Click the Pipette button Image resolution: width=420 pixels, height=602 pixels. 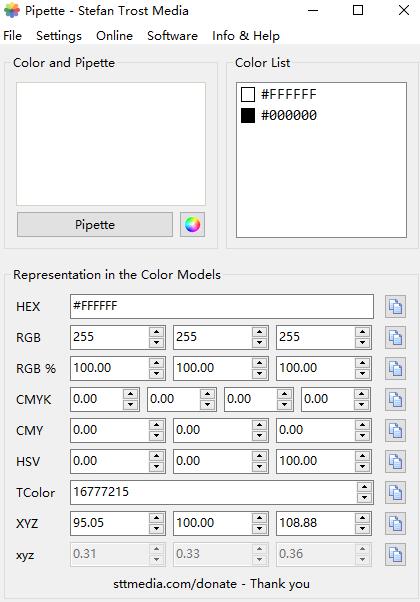[x=95, y=225]
